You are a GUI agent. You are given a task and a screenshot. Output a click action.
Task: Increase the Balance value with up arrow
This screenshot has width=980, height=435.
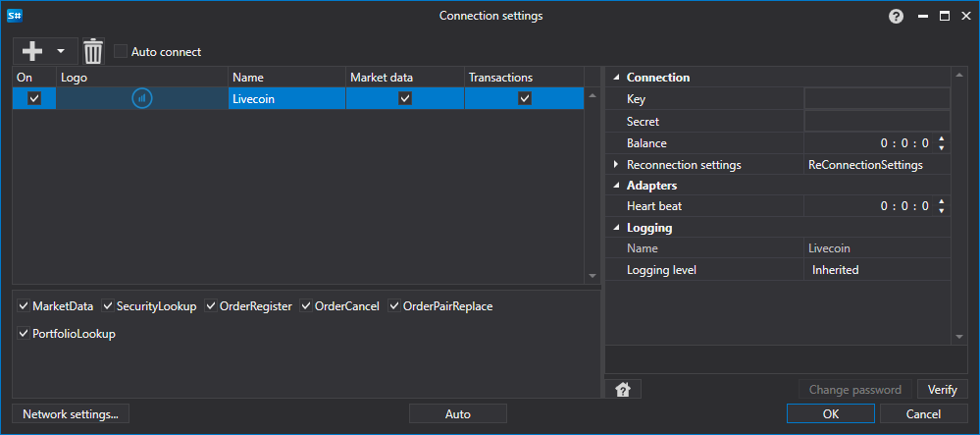[x=941, y=139]
